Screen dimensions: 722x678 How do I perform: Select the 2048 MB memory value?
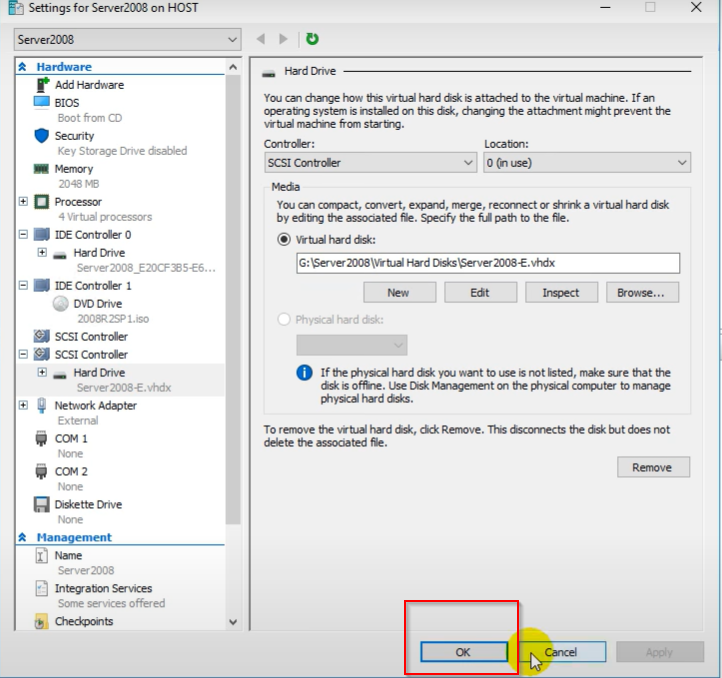tap(79, 184)
